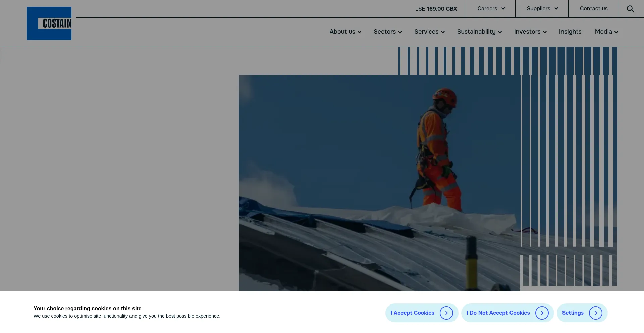Open cookie Settings button
Image resolution: width=644 pixels, height=333 pixels.
[x=573, y=313]
